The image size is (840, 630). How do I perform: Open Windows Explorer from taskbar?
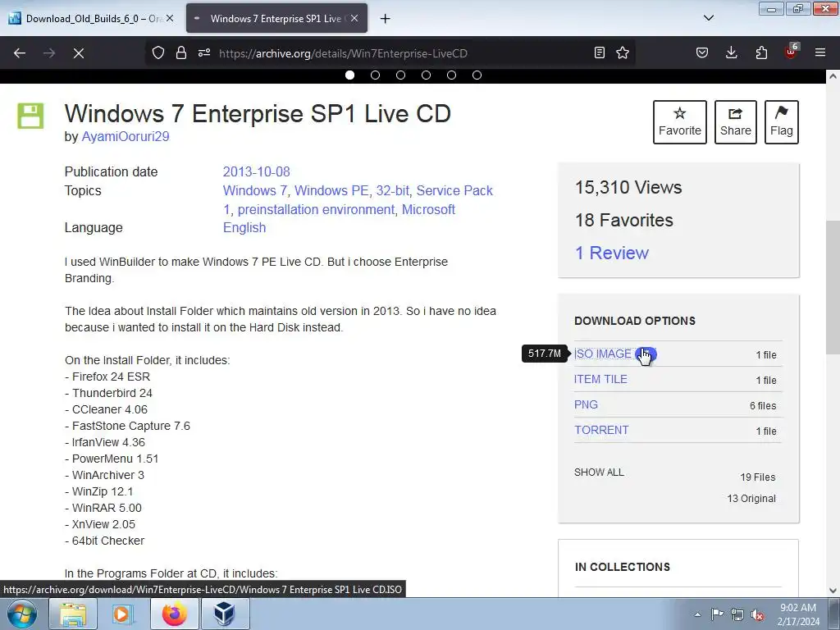[x=73, y=614]
